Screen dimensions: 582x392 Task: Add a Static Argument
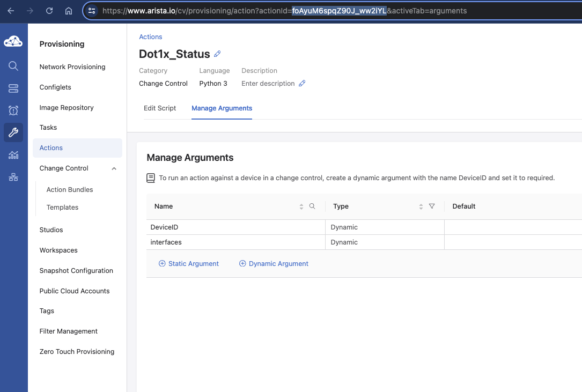189,263
